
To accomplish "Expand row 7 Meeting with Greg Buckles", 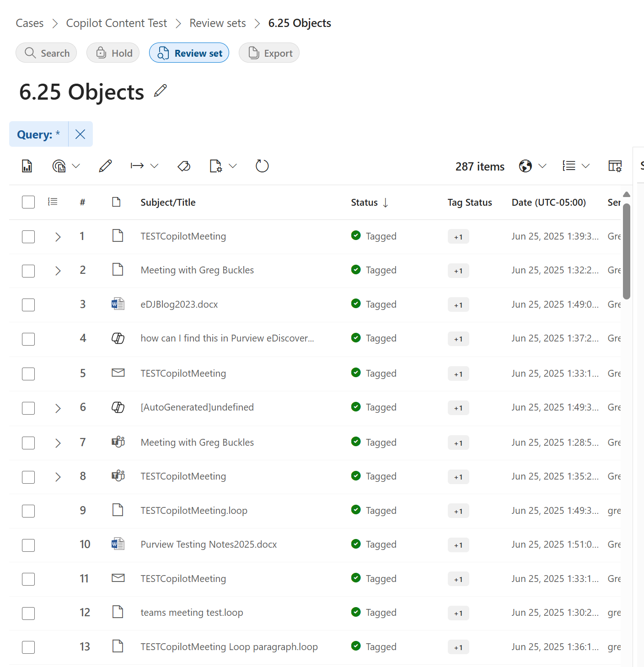I will tap(58, 443).
